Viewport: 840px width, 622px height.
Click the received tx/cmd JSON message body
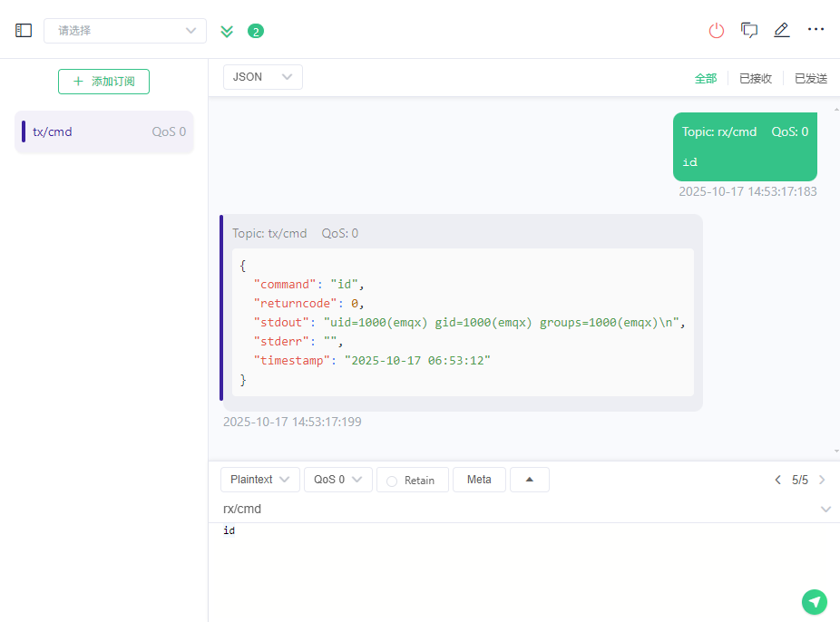pos(463,322)
